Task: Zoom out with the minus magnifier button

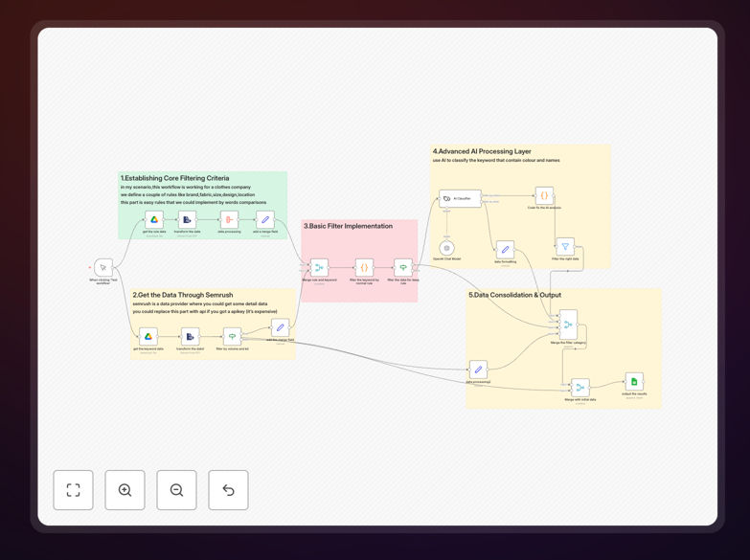Action: [x=176, y=490]
